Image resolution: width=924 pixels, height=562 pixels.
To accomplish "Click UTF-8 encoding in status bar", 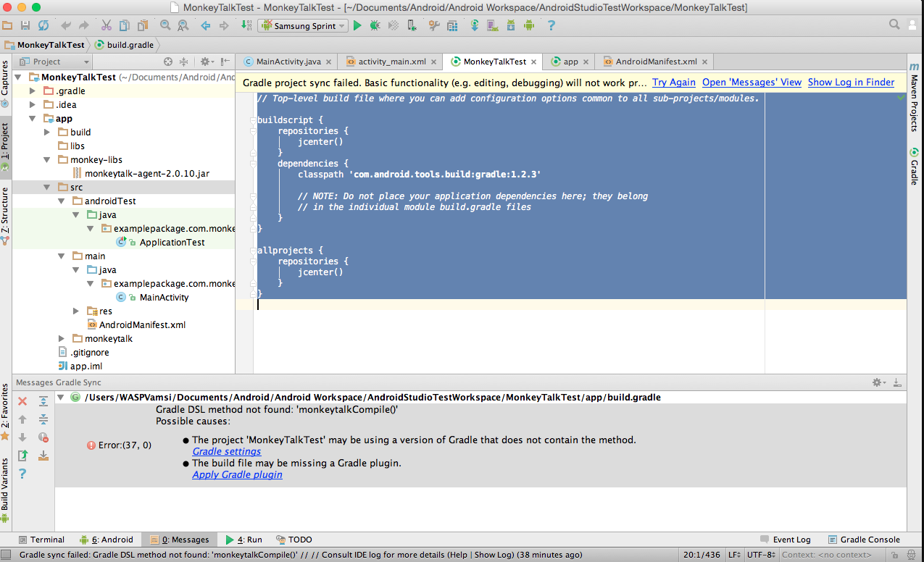I will coord(760,555).
